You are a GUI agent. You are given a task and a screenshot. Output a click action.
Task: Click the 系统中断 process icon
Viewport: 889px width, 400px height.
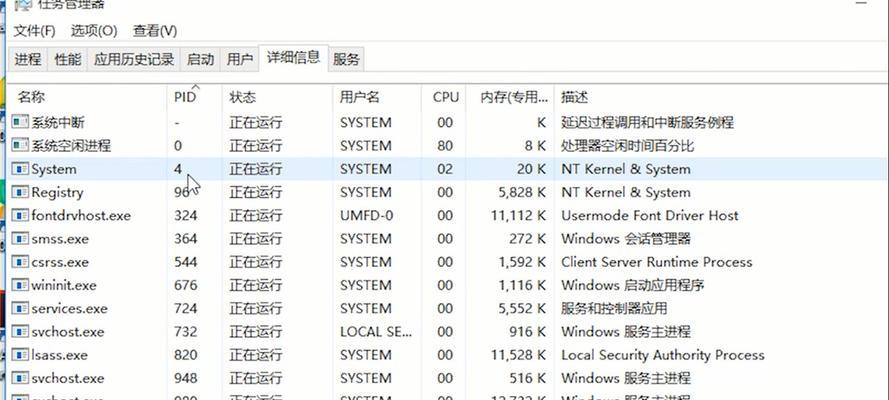coord(20,122)
